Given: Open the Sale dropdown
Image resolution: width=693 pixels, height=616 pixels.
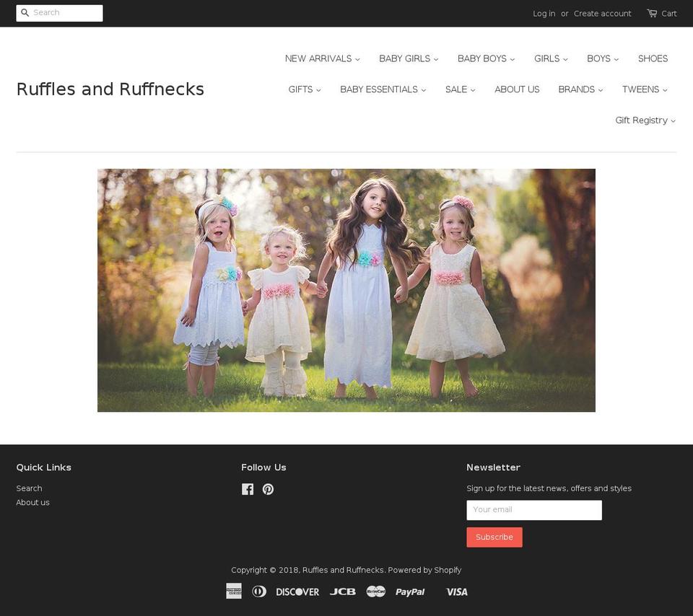Looking at the screenshot, I should tap(460, 89).
